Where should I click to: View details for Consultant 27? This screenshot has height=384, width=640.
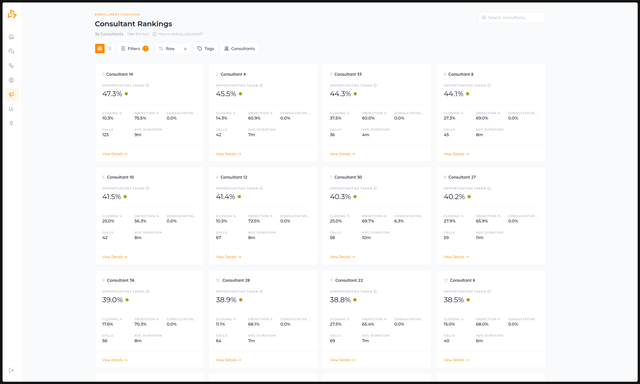(456, 257)
